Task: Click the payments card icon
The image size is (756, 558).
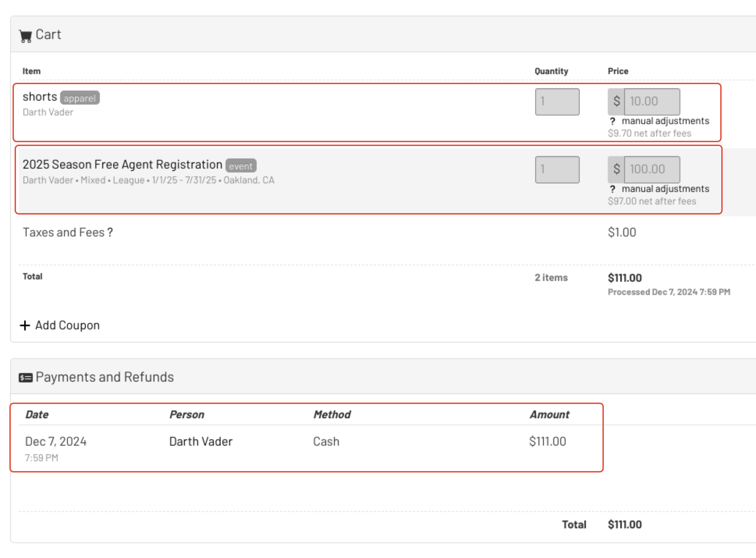Action: (x=25, y=378)
